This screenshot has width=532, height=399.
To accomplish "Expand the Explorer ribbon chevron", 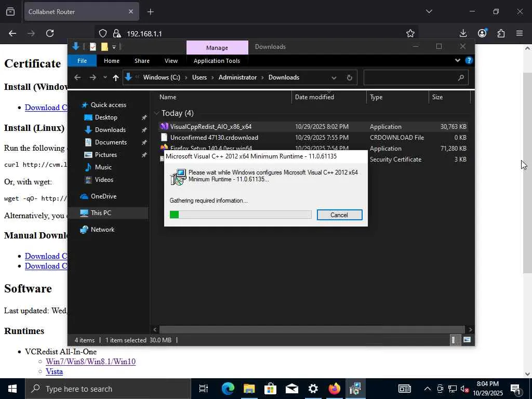I will [x=458, y=60].
